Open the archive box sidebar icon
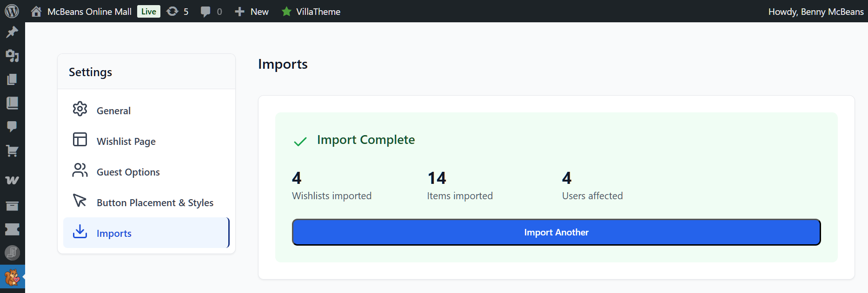868x293 pixels. (12, 206)
